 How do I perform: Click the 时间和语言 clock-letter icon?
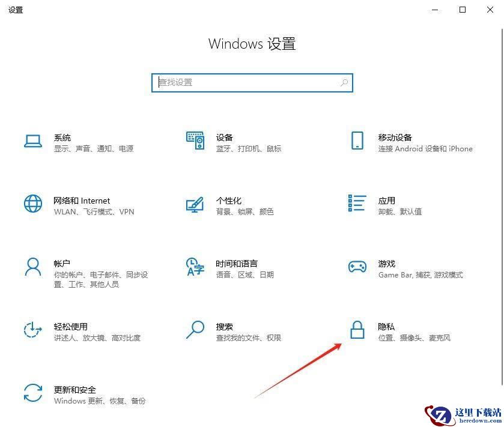coord(195,267)
